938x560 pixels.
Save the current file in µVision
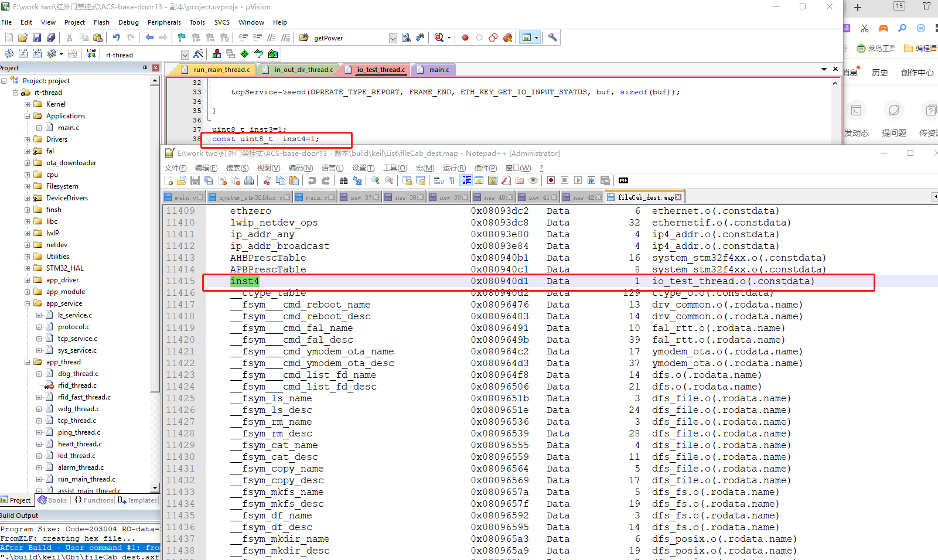[37, 37]
